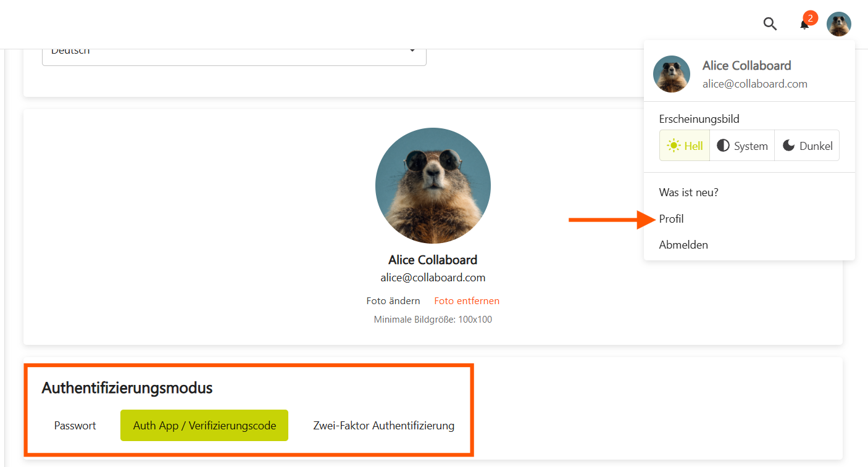Click the small marmot avatar in account menu

tap(671, 74)
